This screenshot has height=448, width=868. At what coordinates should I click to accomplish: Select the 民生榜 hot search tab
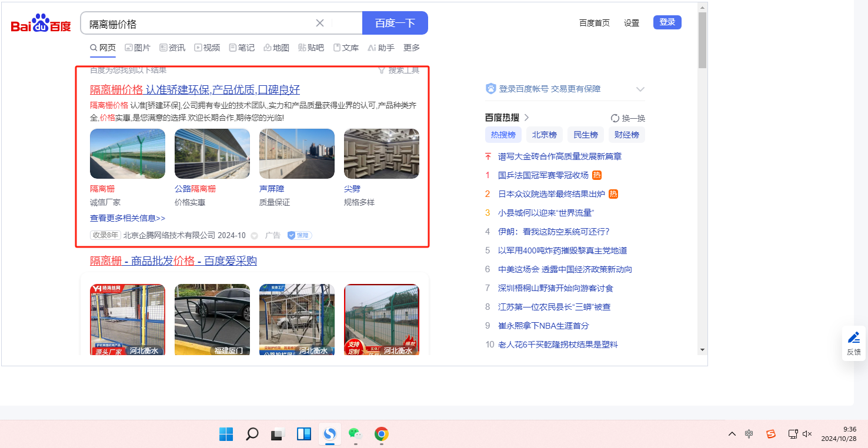(586, 135)
